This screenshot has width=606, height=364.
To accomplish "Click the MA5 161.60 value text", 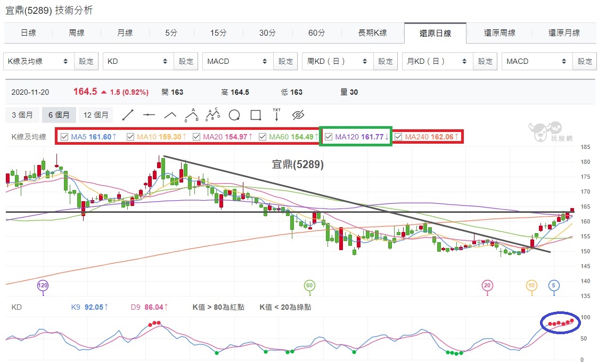I will tap(94, 137).
